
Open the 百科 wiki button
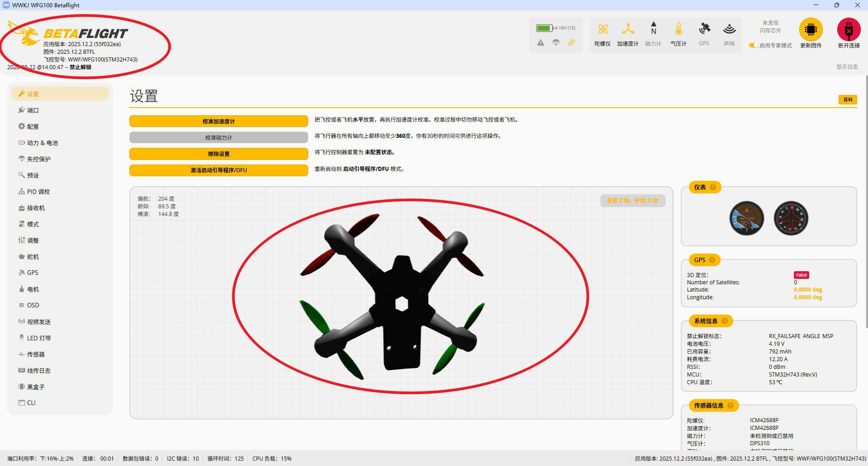coord(848,99)
